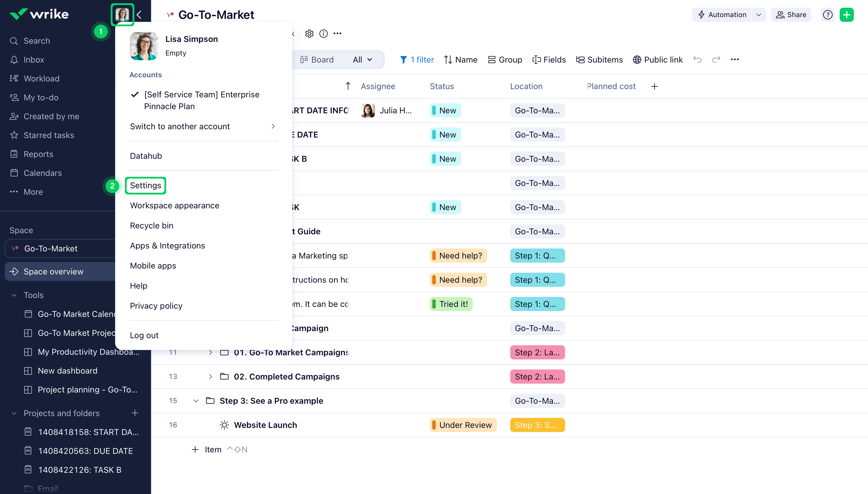This screenshot has width=868, height=494.
Task: Open the help question mark icon
Action: pos(827,14)
